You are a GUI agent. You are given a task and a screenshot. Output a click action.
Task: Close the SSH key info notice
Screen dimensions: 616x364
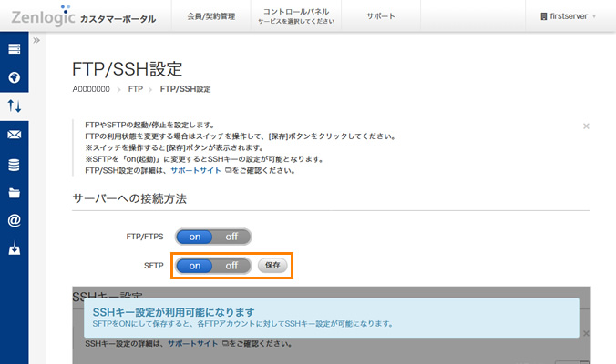pyautogui.click(x=586, y=333)
